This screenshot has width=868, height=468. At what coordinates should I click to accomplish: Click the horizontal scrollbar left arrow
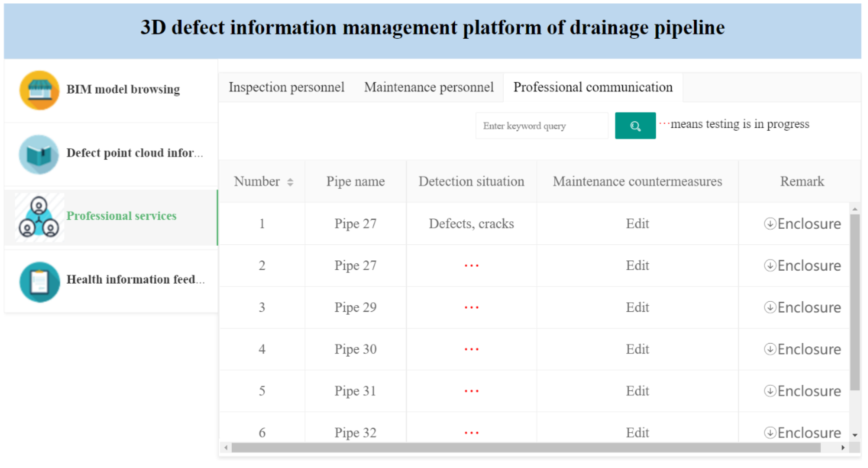226,447
